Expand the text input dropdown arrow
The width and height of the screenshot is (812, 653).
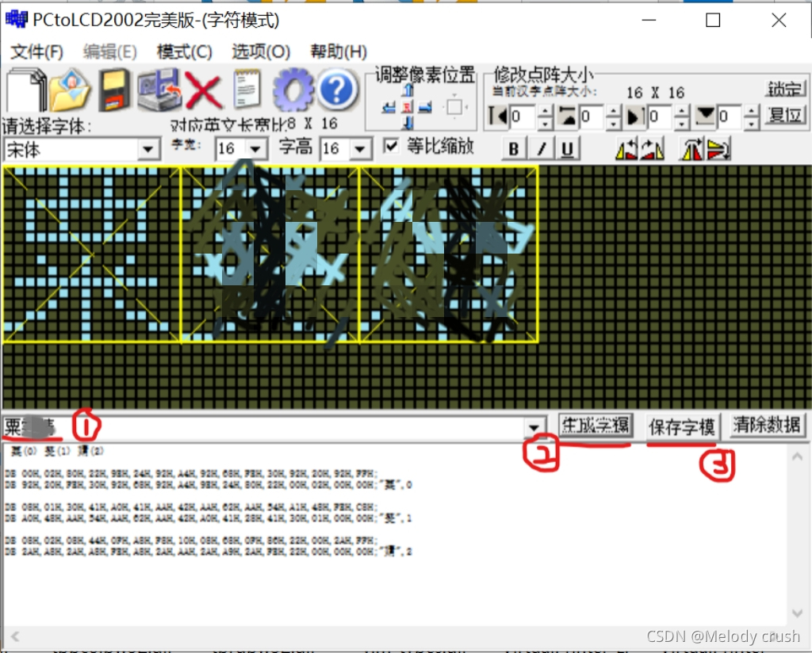tap(535, 426)
